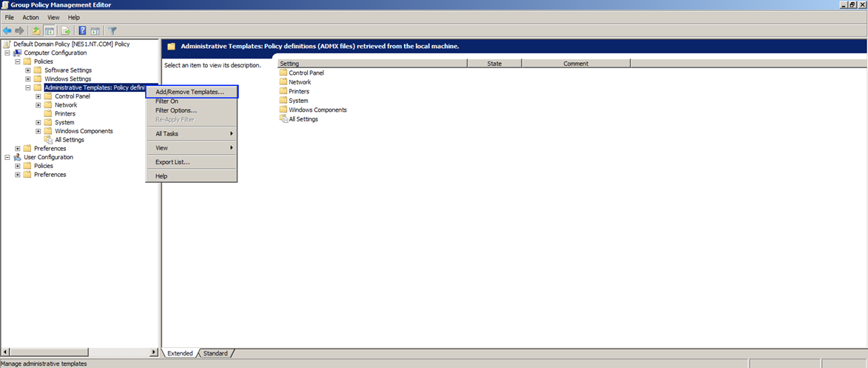Click All Settings icon in console tree
This screenshot has width=868, height=368.
(x=48, y=140)
